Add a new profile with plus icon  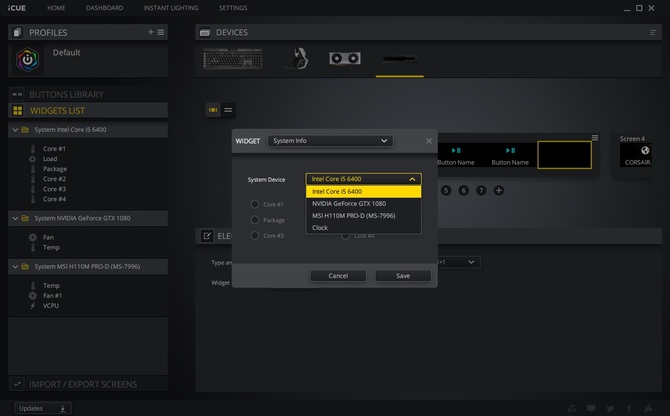pos(150,32)
